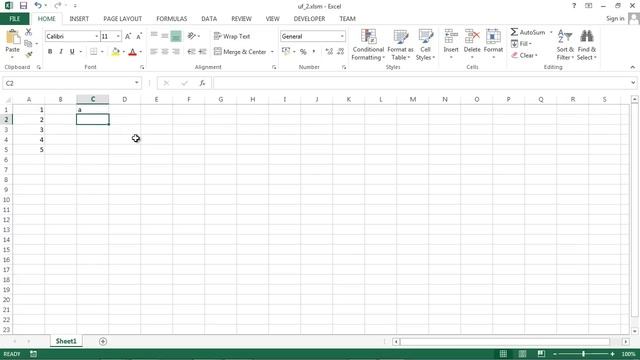Select cell C1 containing 'a'
640x360 pixels.
click(x=93, y=109)
